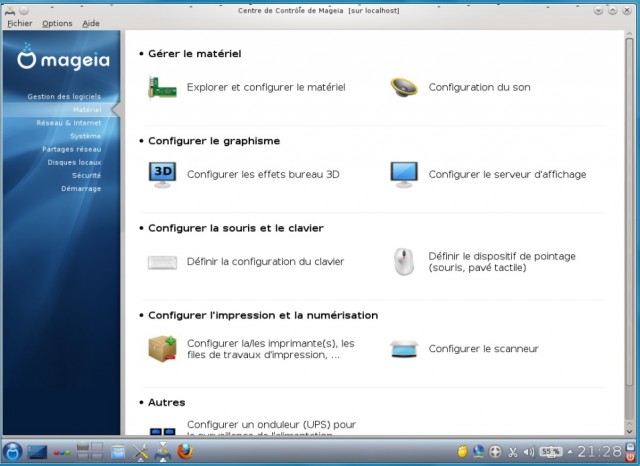Image resolution: width=640 pixels, height=466 pixels.
Task: Open Configurer les effets bureau 3D
Action: pos(263,174)
